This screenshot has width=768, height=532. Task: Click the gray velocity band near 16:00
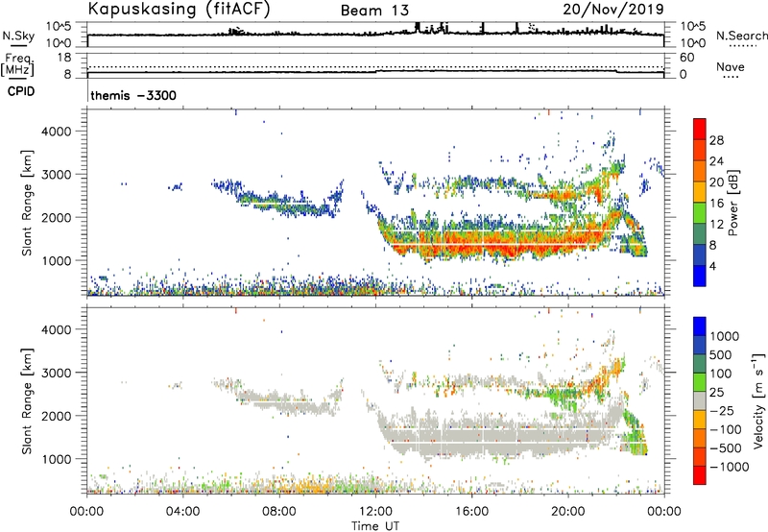click(x=472, y=436)
